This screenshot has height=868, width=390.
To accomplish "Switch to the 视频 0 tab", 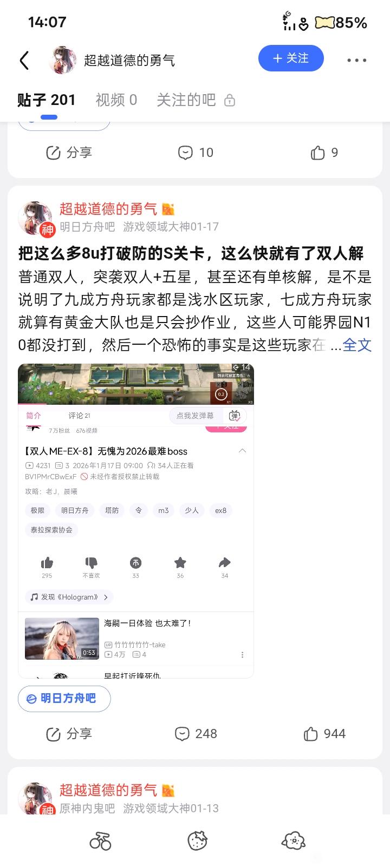I will (116, 100).
